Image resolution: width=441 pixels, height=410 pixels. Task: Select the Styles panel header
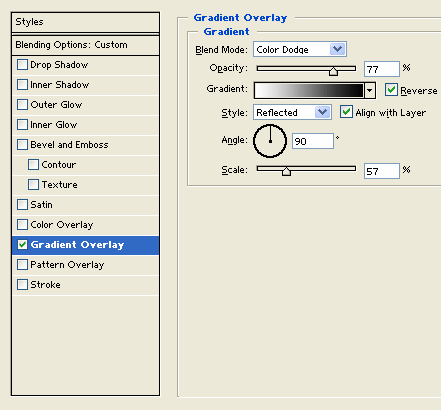point(85,22)
